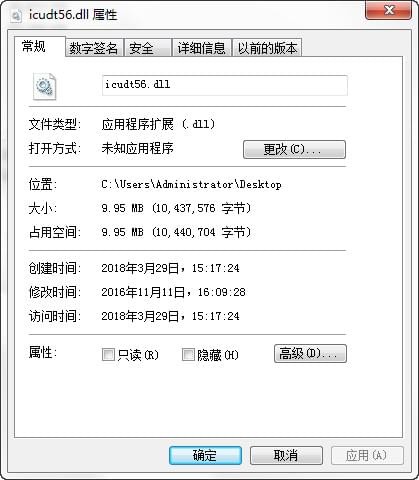The width and height of the screenshot is (419, 480).
Task: Select the 详细信息 tab
Action: [x=201, y=48]
